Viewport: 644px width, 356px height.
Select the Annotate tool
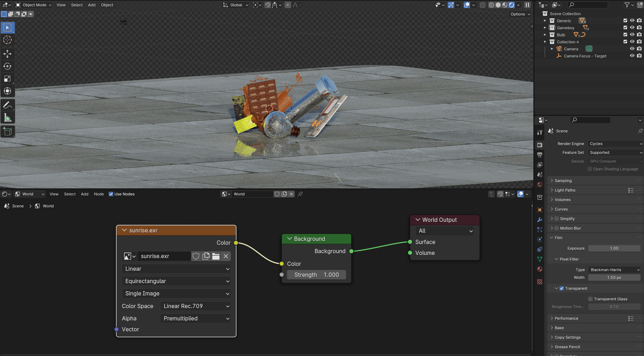7,104
